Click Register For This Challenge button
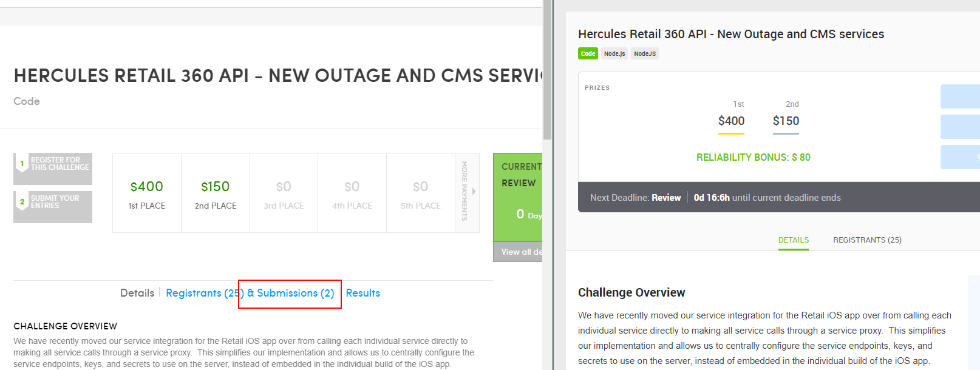This screenshot has height=370, width=980. pos(53,169)
